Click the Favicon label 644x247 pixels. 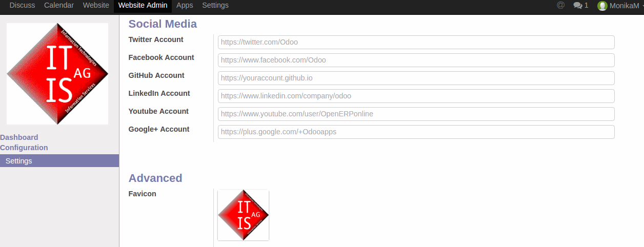(143, 194)
